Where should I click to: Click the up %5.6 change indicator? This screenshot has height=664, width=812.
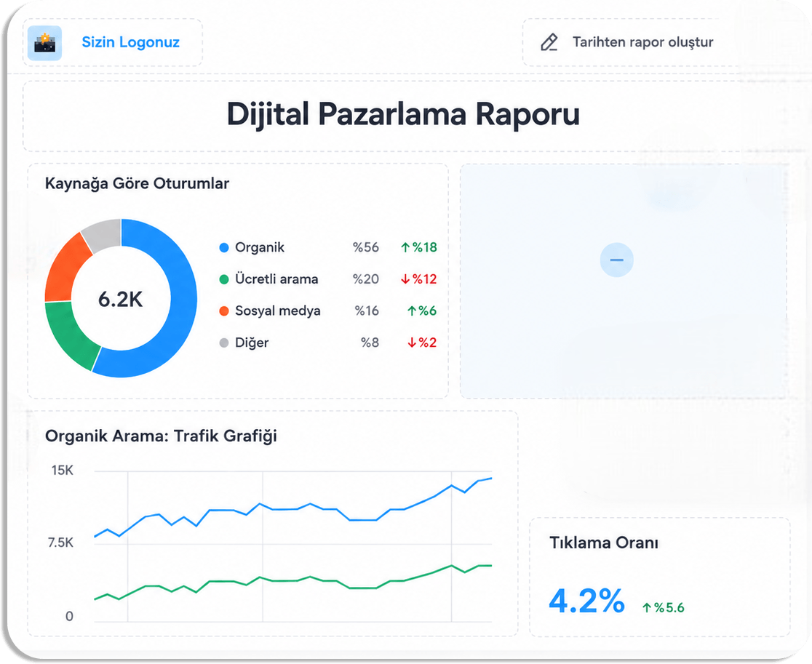664,607
